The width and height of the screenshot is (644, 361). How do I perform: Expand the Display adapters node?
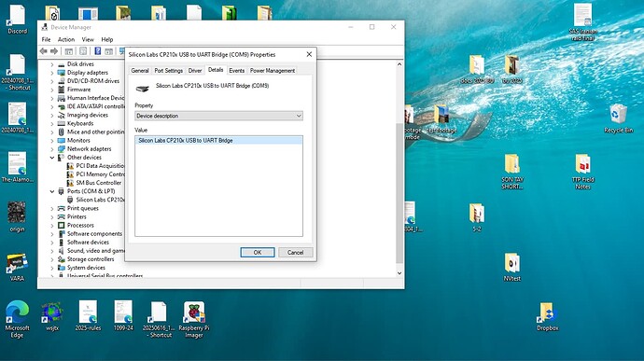(52, 73)
